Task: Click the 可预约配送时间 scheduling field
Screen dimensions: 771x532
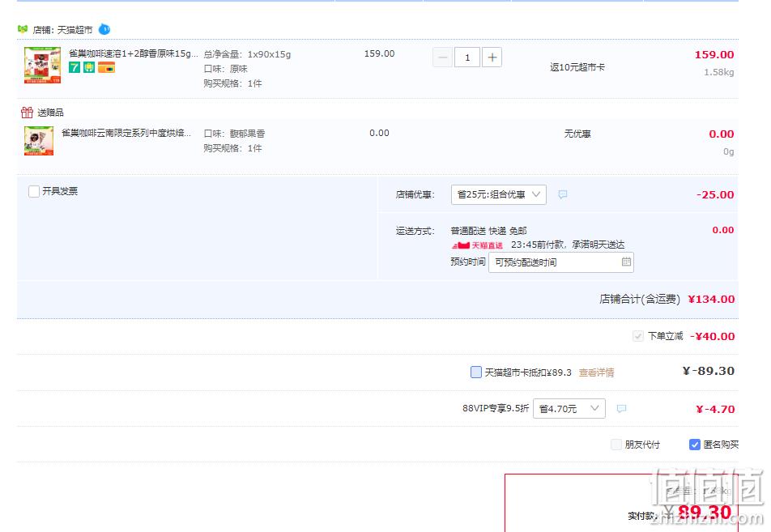Action: coord(561,262)
